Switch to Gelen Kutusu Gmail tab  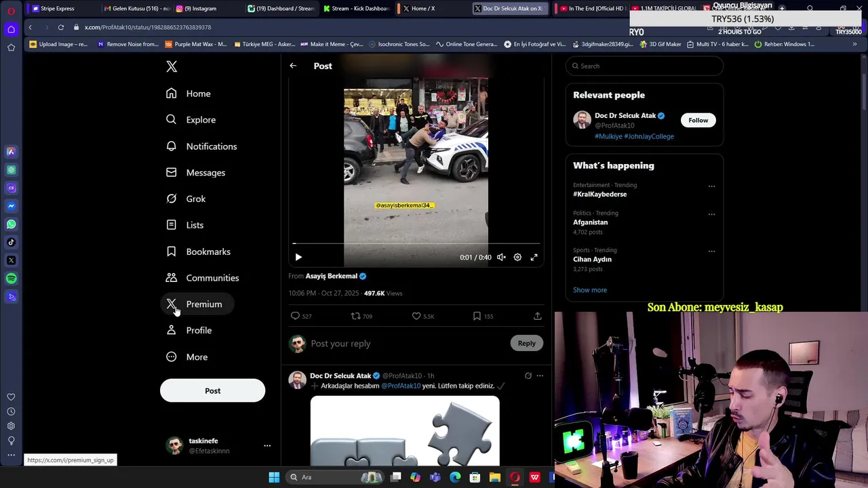click(136, 9)
